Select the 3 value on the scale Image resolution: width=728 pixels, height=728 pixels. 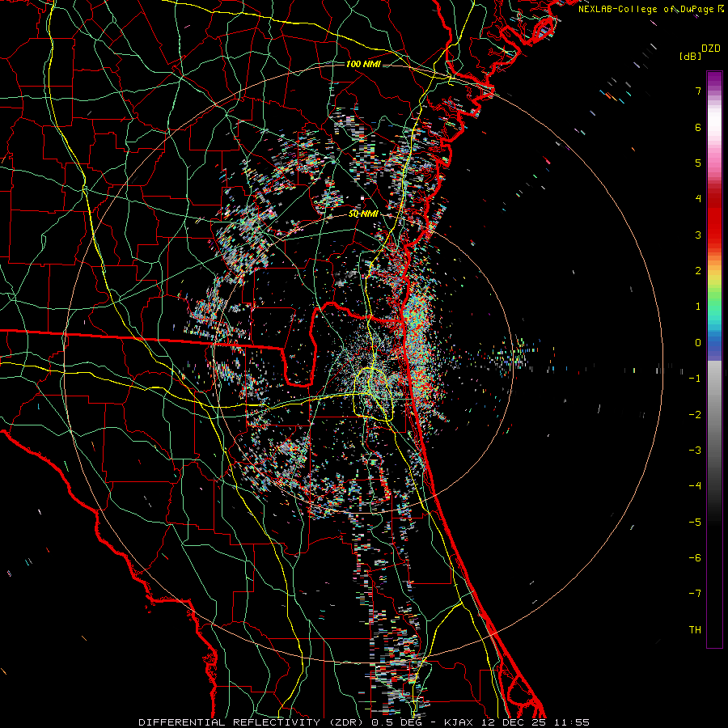tap(698, 235)
